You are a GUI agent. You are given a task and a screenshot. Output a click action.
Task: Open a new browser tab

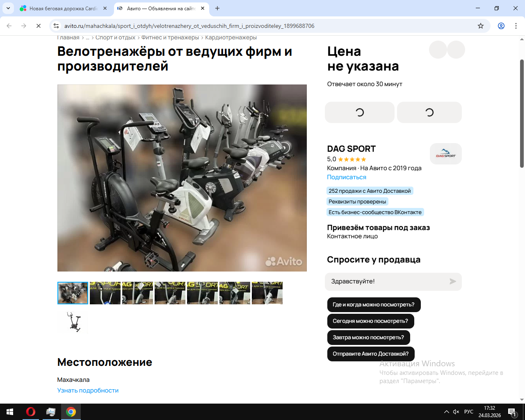(217, 8)
